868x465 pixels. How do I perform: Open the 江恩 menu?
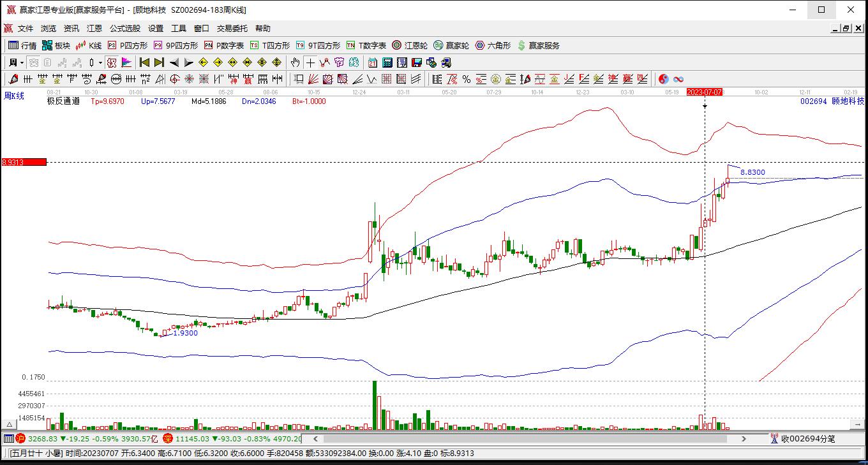[94, 29]
